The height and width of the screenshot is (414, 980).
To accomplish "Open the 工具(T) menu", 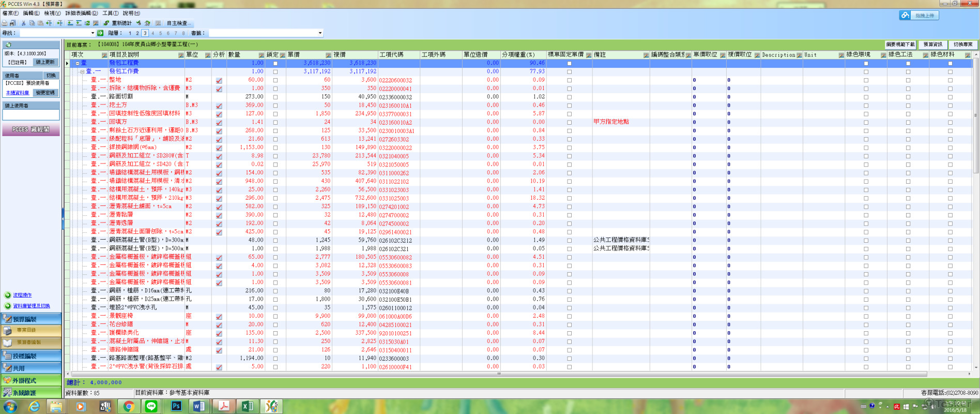I will [x=110, y=13].
